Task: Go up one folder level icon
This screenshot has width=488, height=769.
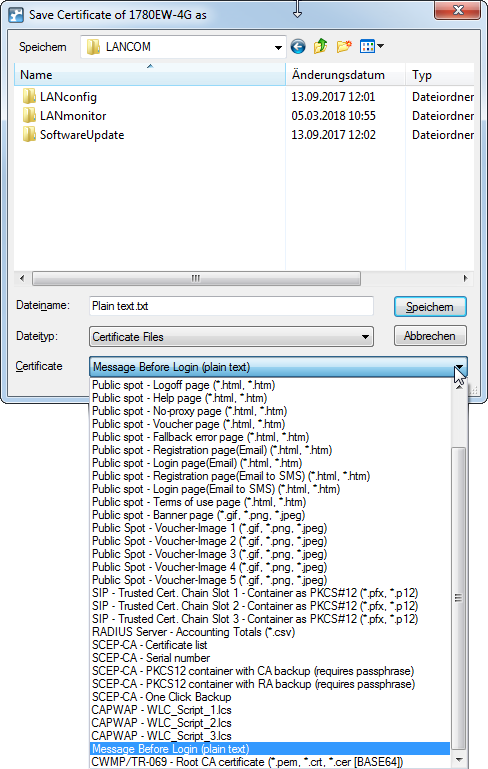Action: coord(320,46)
